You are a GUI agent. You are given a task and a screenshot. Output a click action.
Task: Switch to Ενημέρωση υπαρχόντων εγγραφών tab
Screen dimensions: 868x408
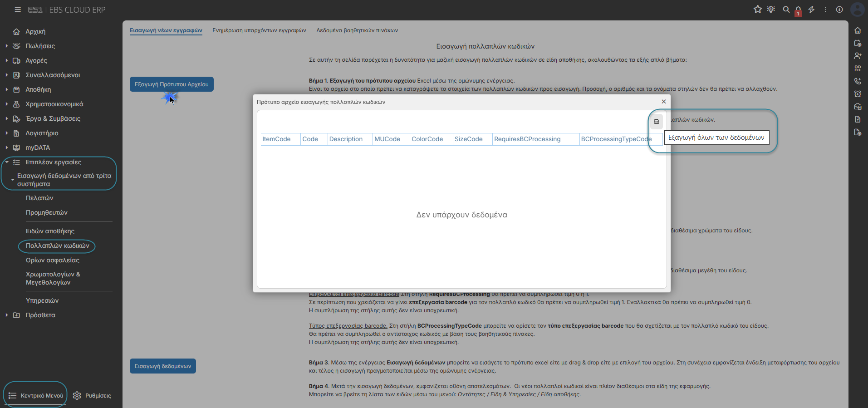click(x=259, y=30)
